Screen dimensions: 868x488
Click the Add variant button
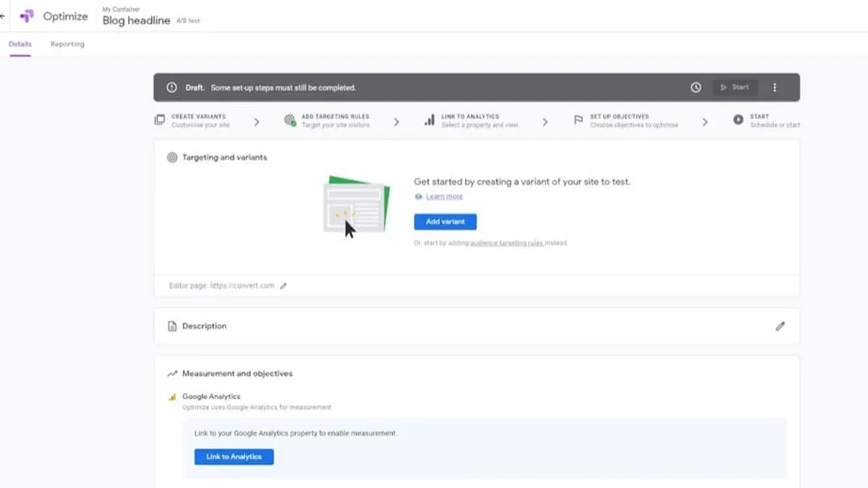point(445,222)
